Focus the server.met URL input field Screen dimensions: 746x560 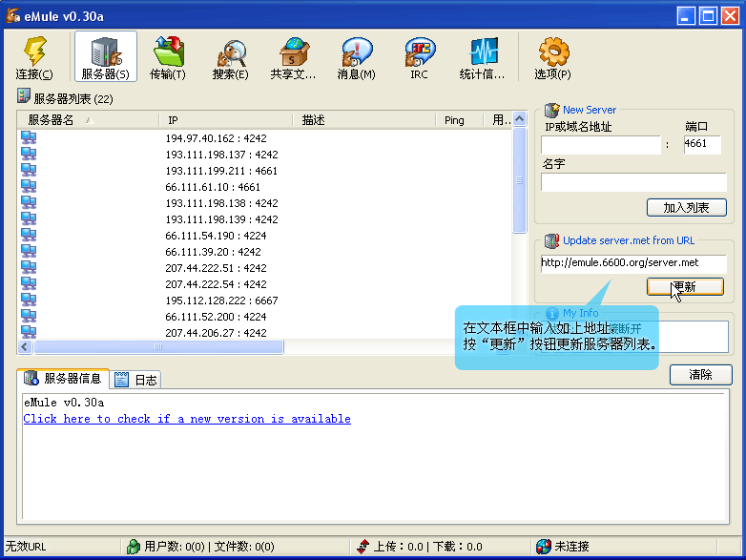(633, 263)
